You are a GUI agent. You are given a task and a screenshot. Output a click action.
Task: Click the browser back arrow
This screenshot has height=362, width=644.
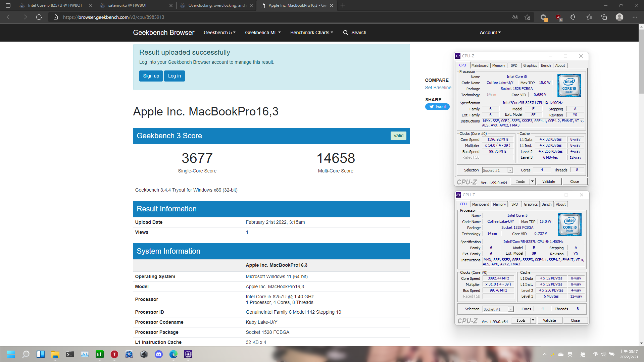coord(9,17)
